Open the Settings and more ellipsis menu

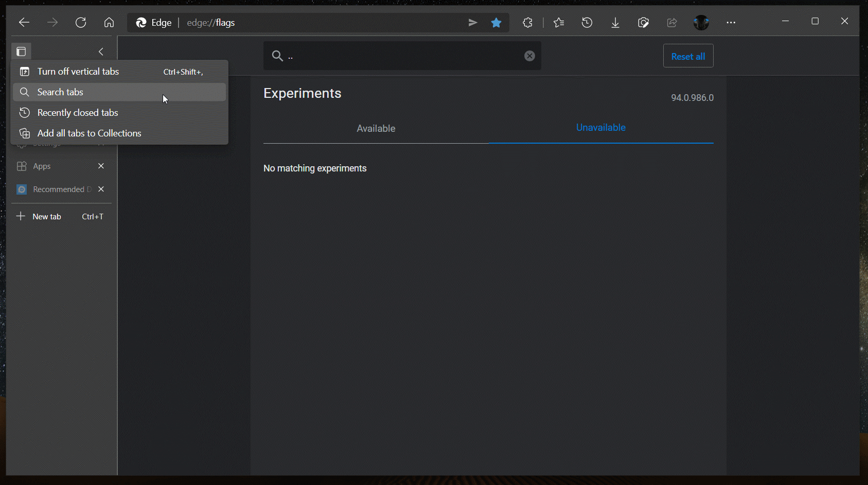(x=731, y=23)
